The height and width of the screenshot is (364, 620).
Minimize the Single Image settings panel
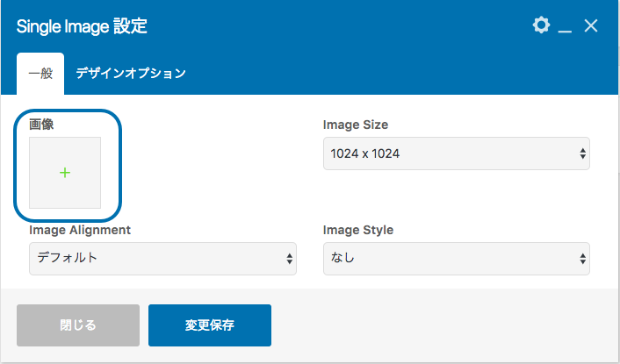pyautogui.click(x=566, y=27)
